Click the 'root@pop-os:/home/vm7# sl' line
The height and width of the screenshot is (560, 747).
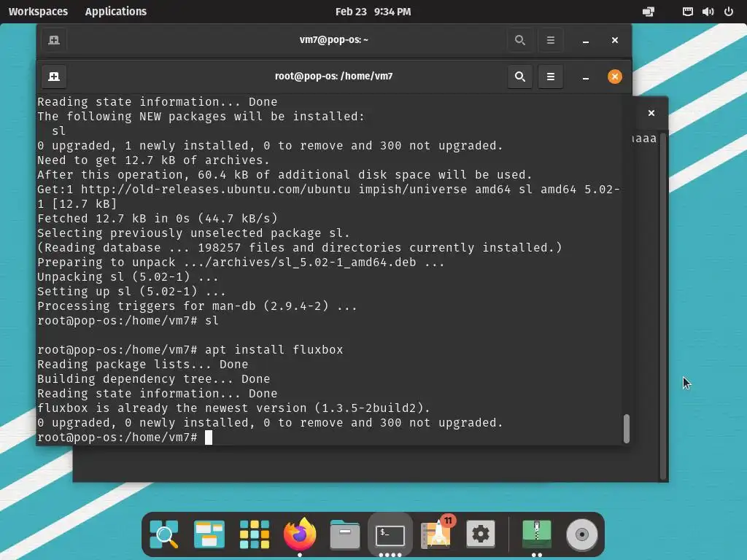pos(128,321)
